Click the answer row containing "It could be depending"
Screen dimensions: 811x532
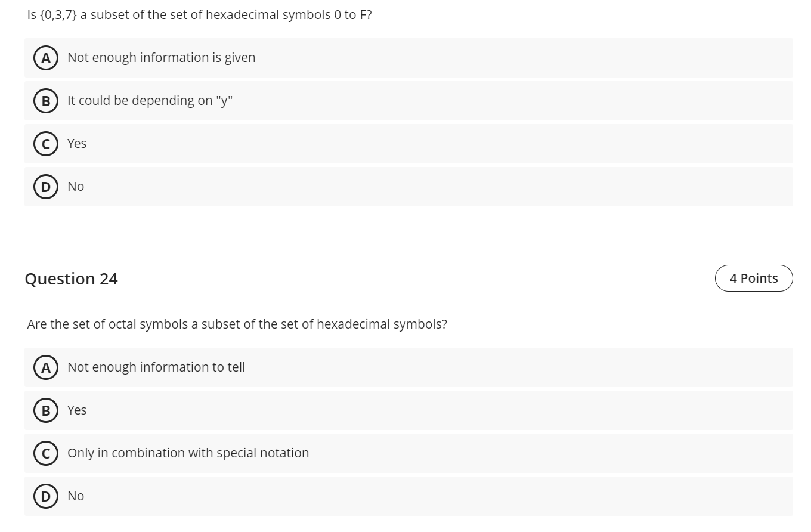(408, 101)
